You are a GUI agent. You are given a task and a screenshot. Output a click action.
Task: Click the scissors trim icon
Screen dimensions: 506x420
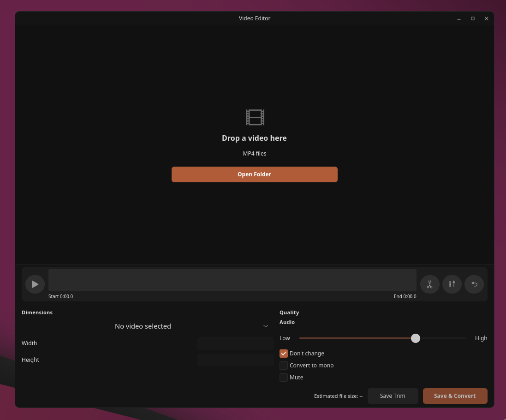tap(429, 284)
